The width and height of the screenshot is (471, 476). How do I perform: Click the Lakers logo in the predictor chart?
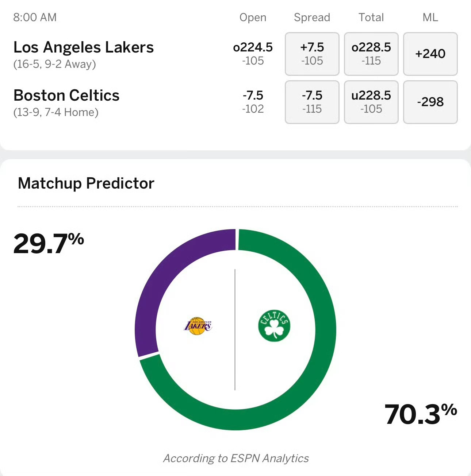point(198,326)
